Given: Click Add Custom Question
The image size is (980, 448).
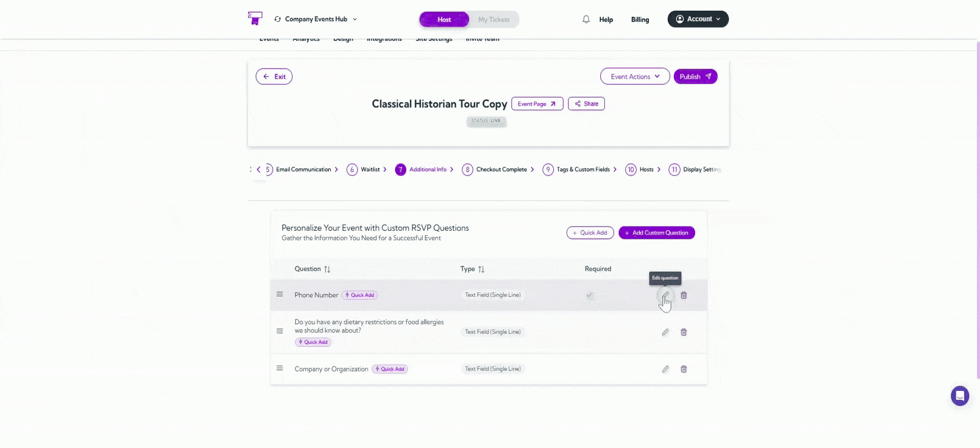Looking at the screenshot, I should pyautogui.click(x=656, y=233).
